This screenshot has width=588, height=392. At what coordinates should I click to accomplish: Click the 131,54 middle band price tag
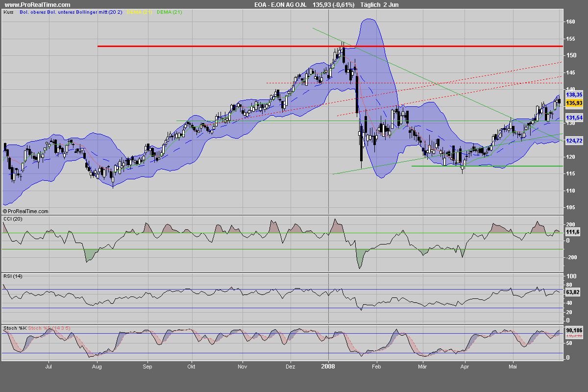click(x=574, y=118)
